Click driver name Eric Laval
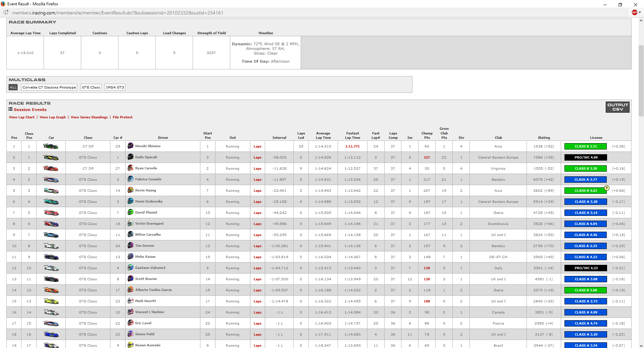644x348 pixels. click(143, 323)
